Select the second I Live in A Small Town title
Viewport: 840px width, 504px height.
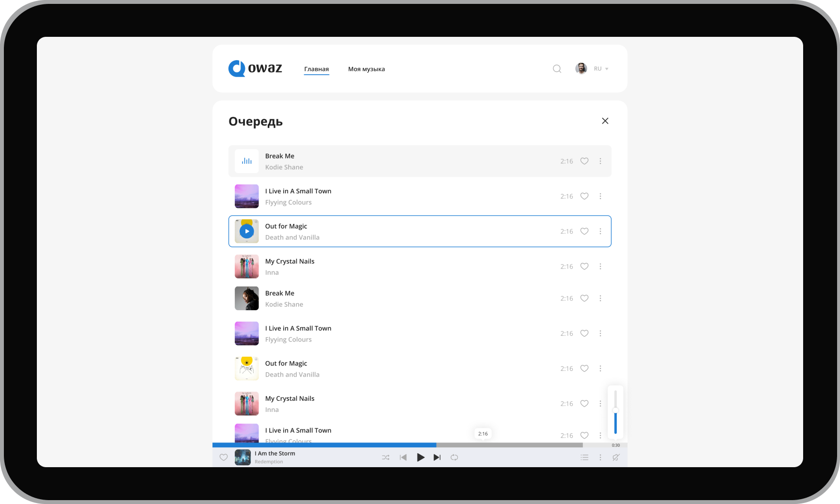298,328
